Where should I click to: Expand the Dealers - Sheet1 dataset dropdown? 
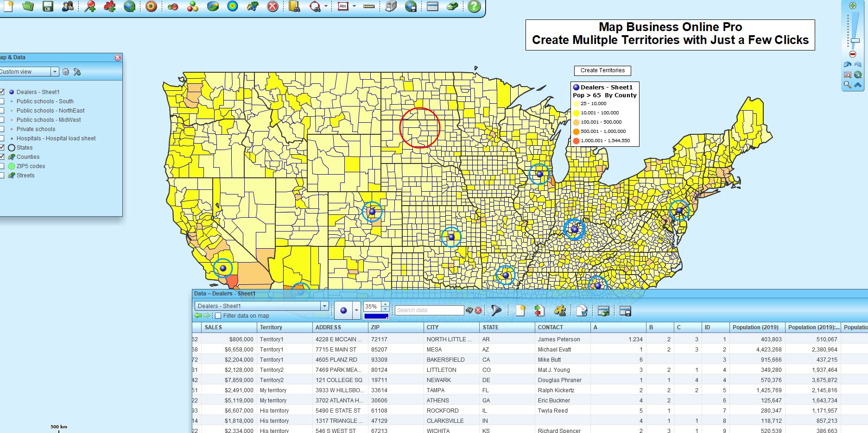click(x=324, y=306)
